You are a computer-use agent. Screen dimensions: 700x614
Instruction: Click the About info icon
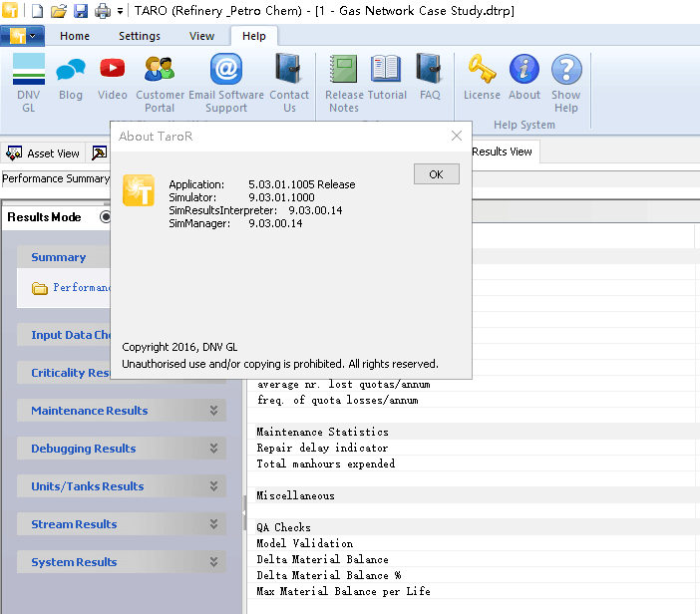pos(525,78)
